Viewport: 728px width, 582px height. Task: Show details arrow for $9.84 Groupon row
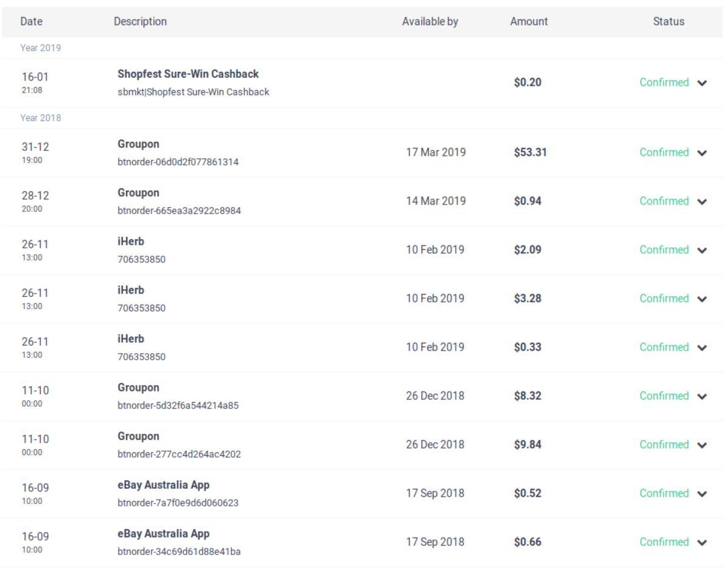coord(702,446)
